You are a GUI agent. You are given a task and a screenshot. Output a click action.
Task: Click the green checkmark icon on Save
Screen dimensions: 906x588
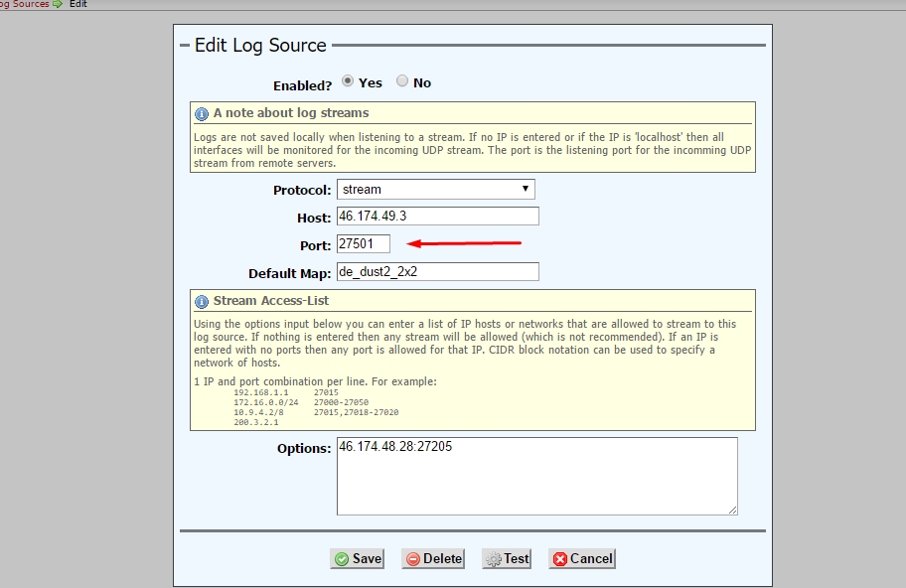[342, 559]
